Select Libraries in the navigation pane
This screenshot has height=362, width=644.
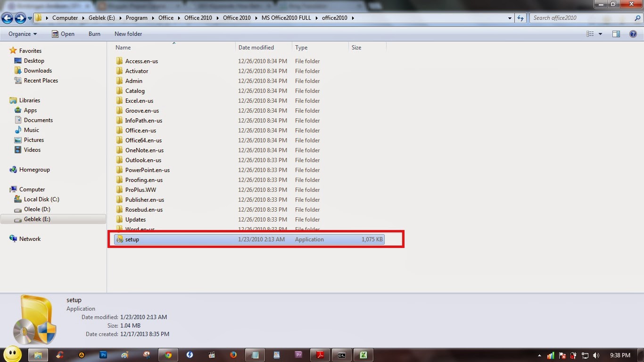point(29,100)
